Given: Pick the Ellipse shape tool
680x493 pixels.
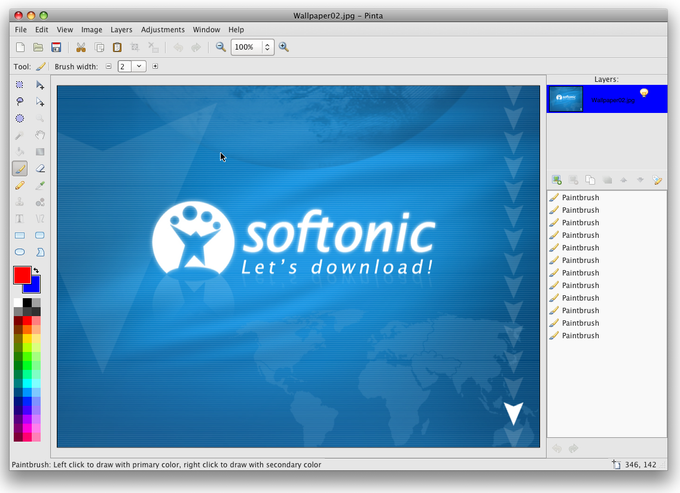Looking at the screenshot, I should point(20,252).
